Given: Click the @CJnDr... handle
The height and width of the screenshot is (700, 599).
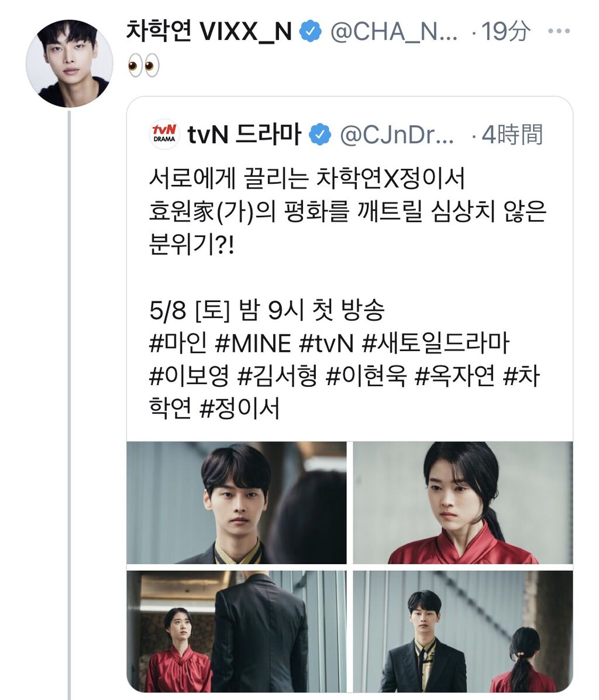Looking at the screenshot, I should pyautogui.click(x=397, y=135).
